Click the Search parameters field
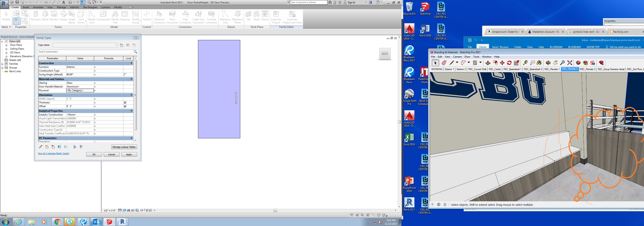This screenshot has width=644, height=226. point(85,52)
